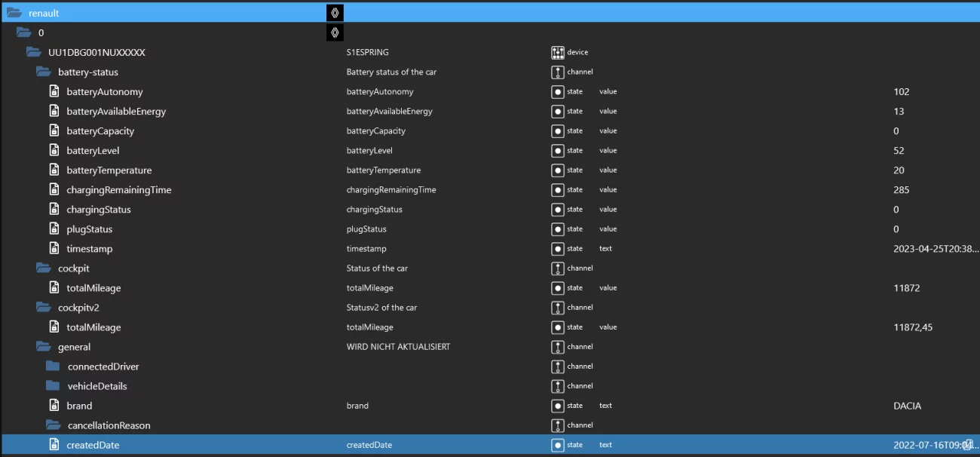Select the UU1DBG001NUXXXXX device entry
The width and height of the screenshot is (980, 457).
click(x=96, y=53)
